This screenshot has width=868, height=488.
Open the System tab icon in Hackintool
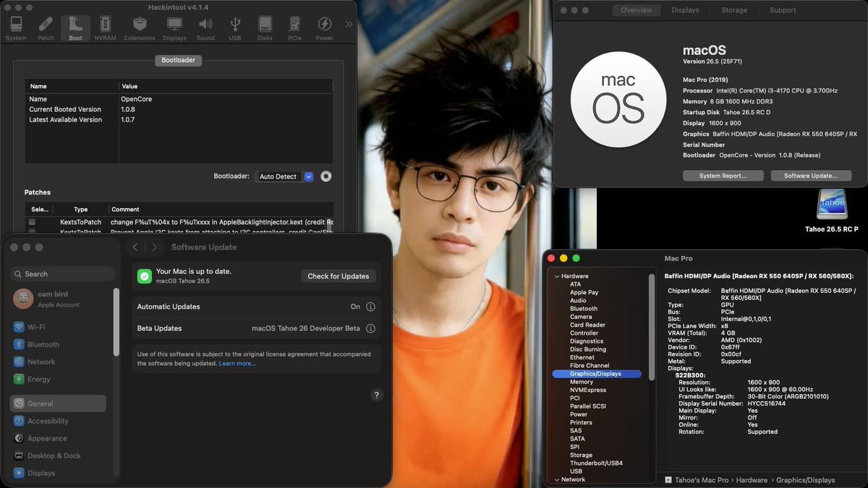pos(15,28)
